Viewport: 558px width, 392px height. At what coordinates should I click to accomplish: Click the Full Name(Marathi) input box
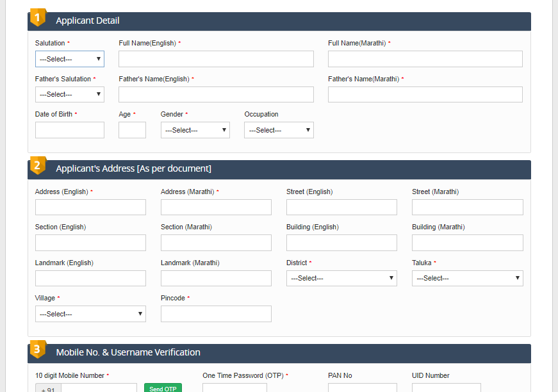[425, 59]
